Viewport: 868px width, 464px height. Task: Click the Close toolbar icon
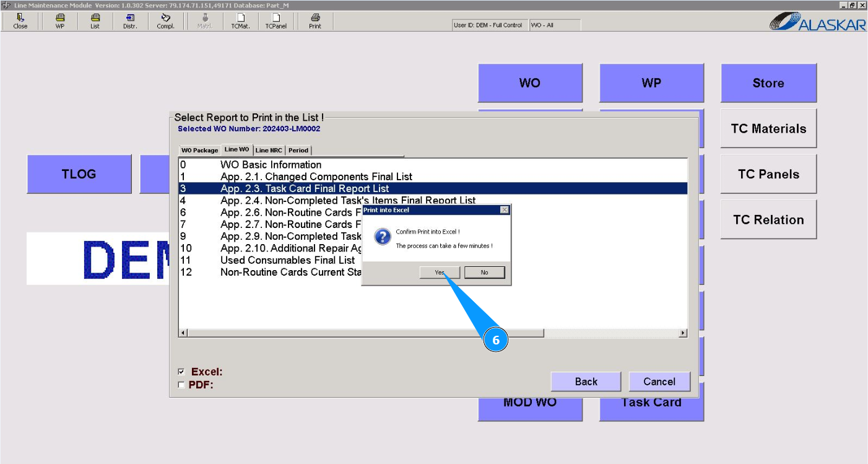tap(20, 22)
